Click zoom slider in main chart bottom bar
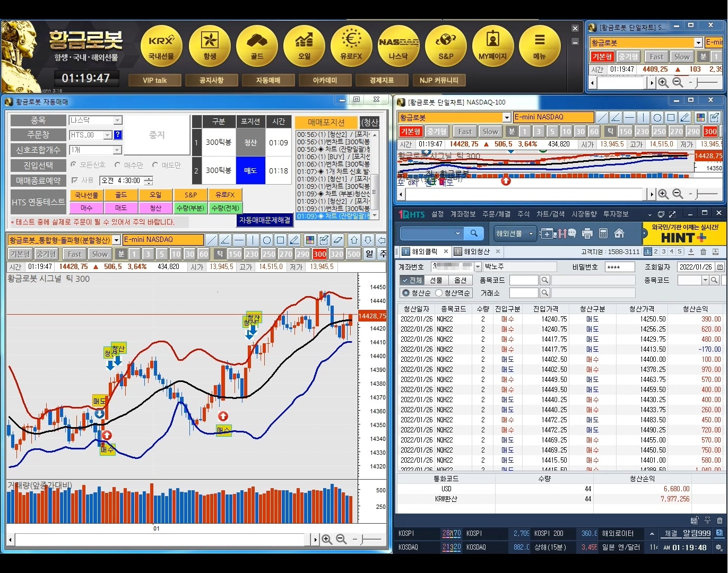This screenshot has height=573, width=728. (367, 540)
